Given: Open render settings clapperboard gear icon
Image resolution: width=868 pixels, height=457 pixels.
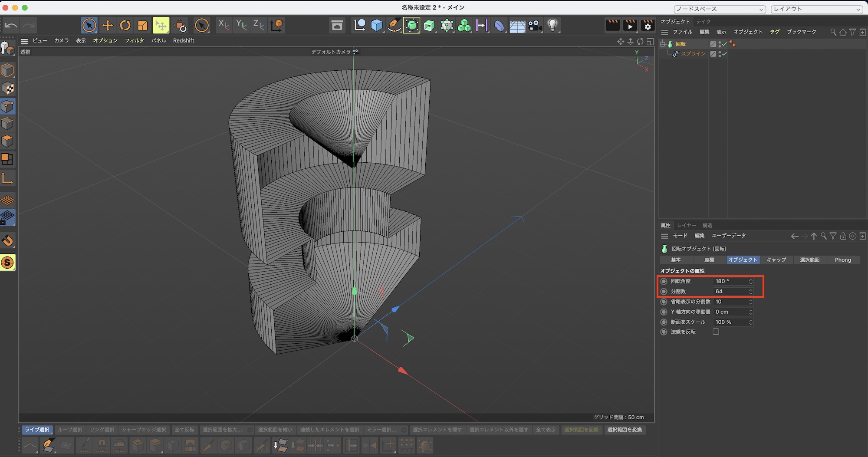Looking at the screenshot, I should pos(647,26).
